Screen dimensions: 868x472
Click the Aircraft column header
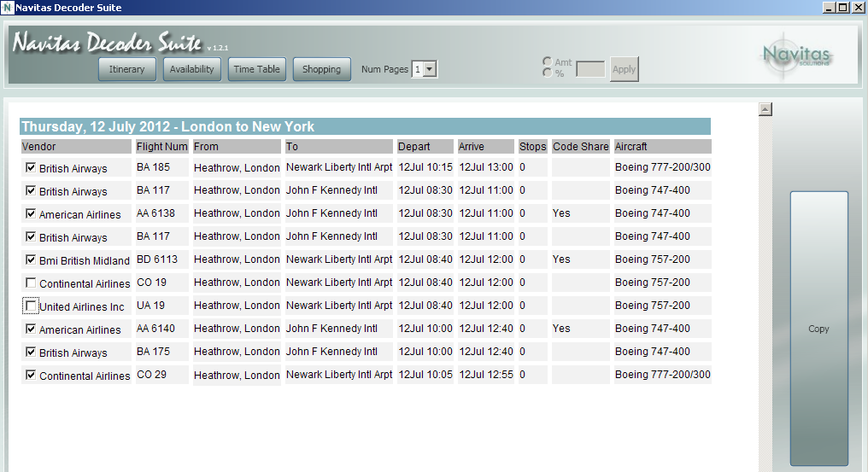click(x=663, y=147)
